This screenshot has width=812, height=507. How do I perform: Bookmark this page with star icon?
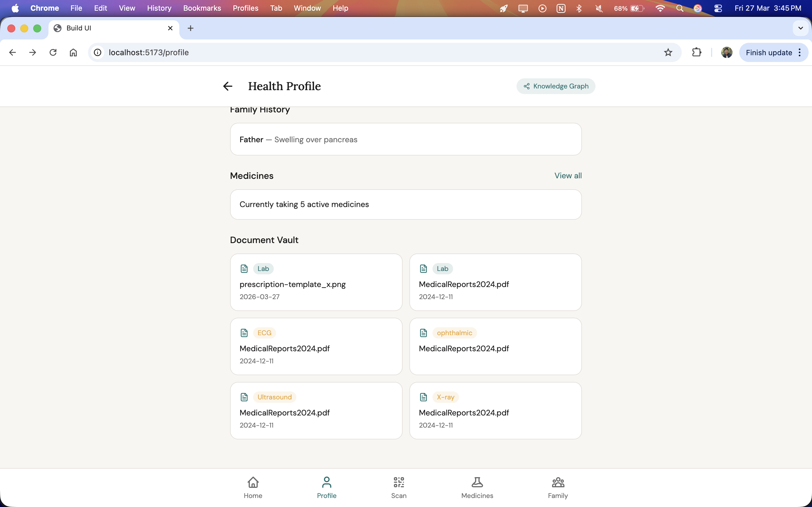click(x=668, y=53)
